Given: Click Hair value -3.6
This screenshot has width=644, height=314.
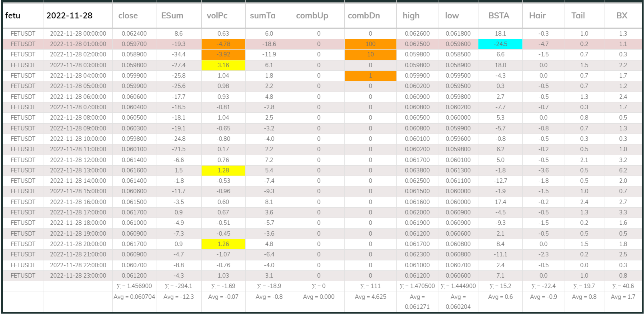Looking at the screenshot, I should click(543, 170).
